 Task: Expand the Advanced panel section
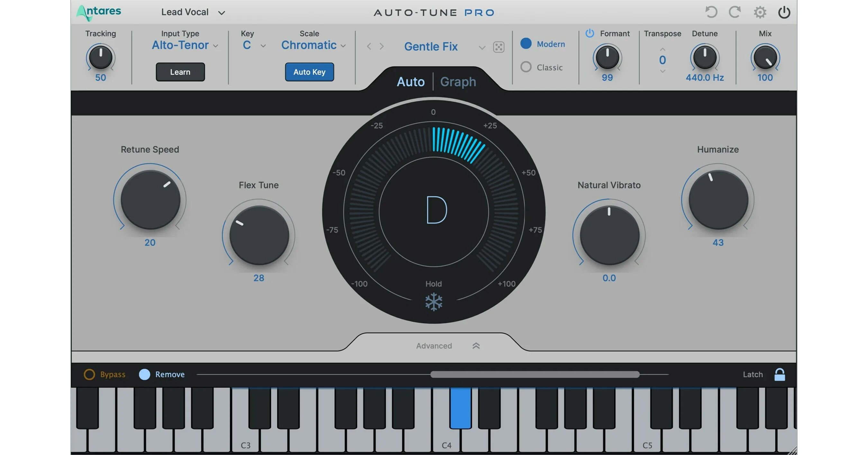[475, 345]
